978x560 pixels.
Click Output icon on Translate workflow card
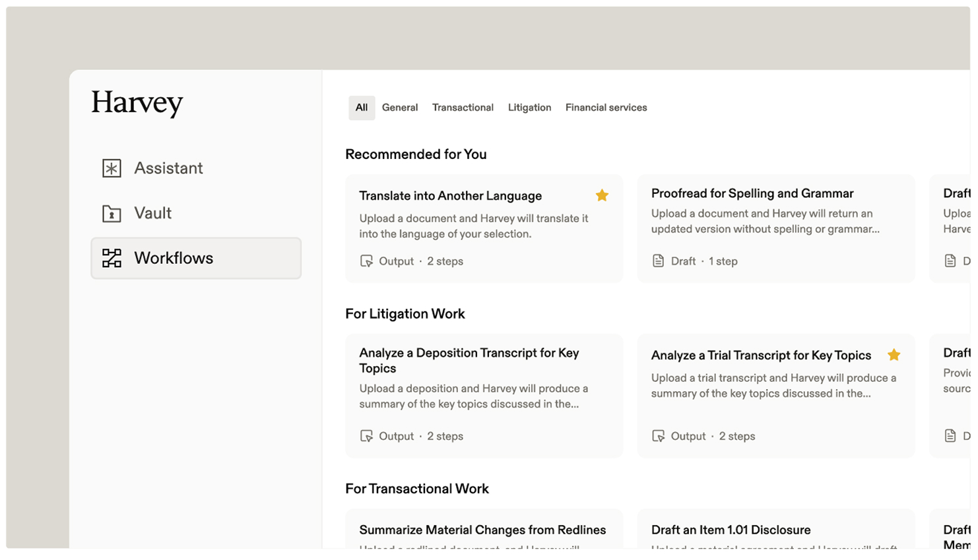pos(366,261)
